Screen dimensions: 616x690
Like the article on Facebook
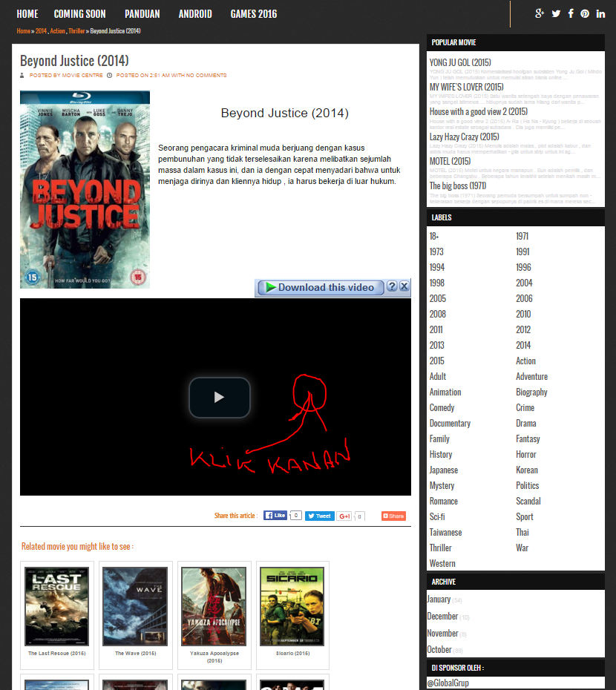pyautogui.click(x=275, y=516)
